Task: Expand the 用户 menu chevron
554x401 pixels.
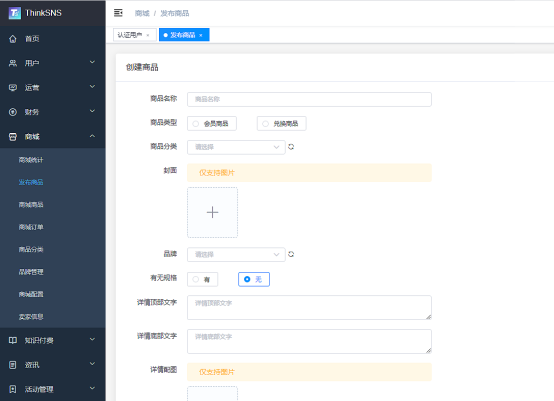Action: (x=92, y=63)
